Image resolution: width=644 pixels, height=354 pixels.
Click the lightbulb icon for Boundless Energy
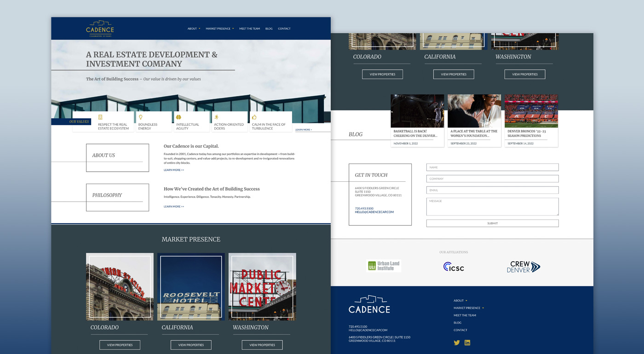pyautogui.click(x=141, y=117)
